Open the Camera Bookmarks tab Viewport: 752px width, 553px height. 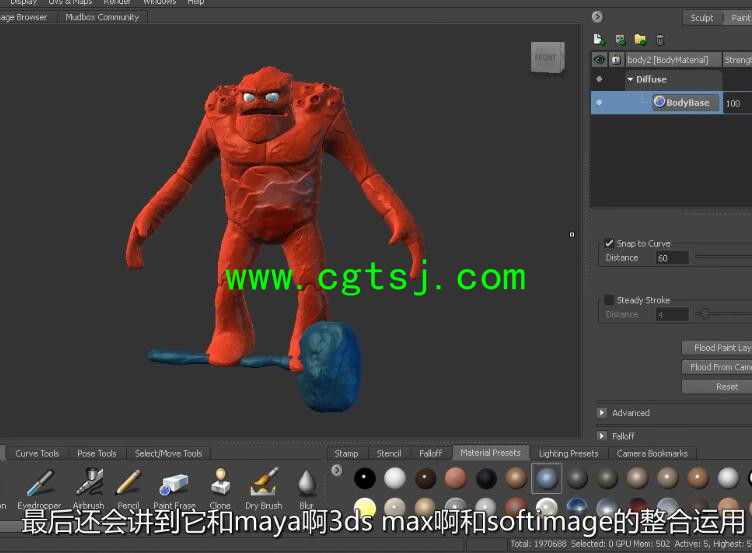tap(652, 453)
